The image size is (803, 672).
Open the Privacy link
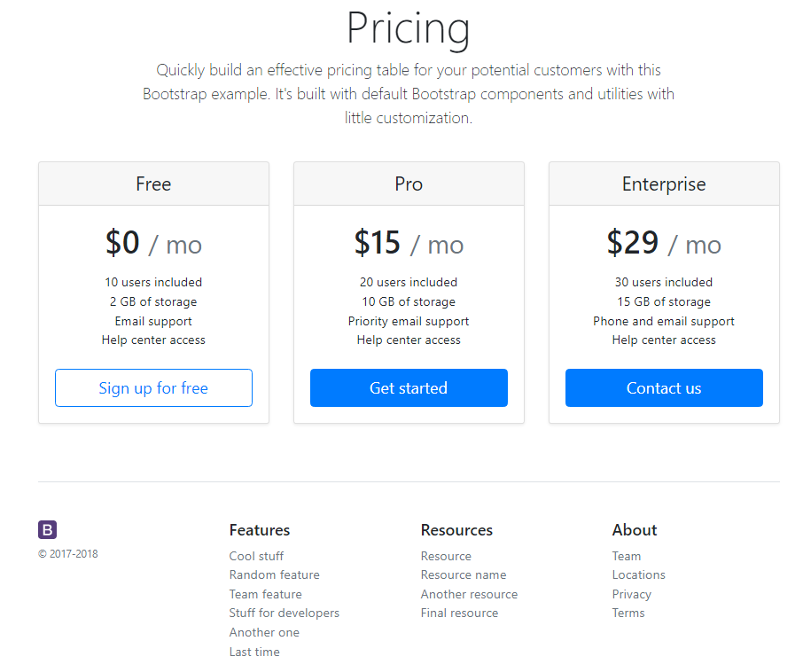pos(631,594)
